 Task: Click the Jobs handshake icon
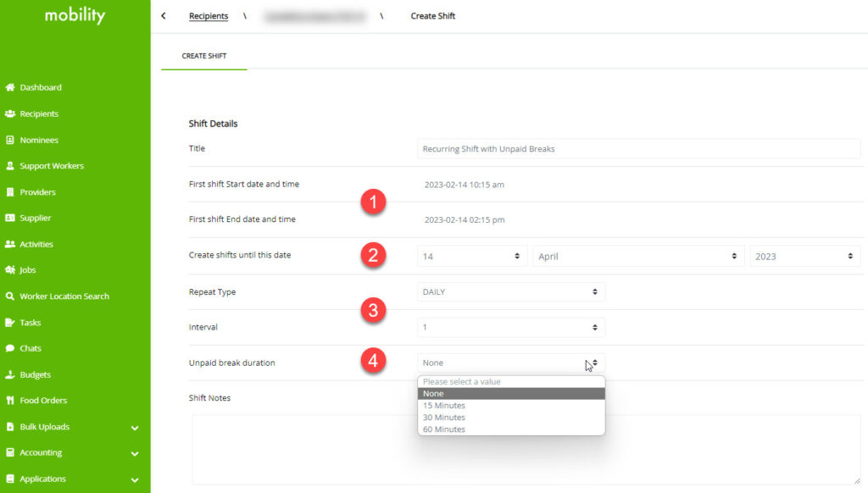(10, 270)
